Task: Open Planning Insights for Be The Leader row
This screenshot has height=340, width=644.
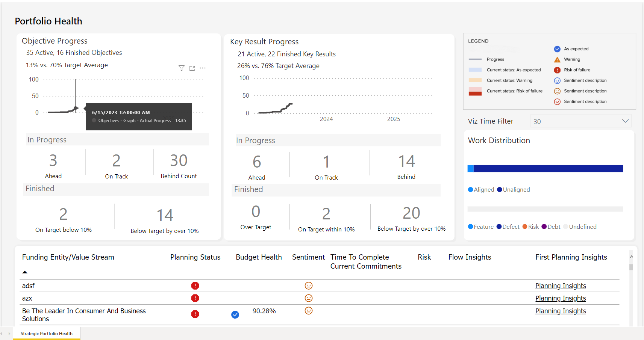Action: pos(561,311)
